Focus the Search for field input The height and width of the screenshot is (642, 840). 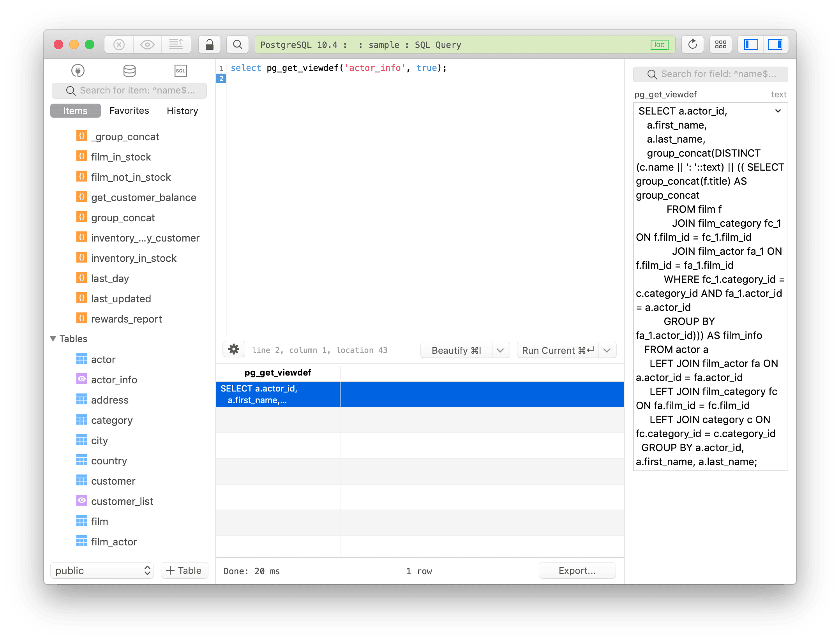coord(710,74)
